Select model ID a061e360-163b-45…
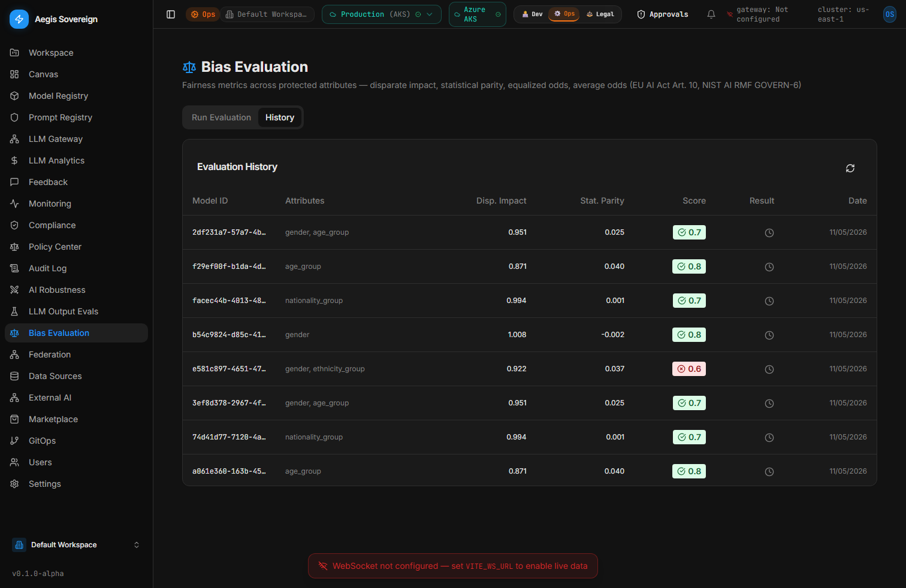The width and height of the screenshot is (906, 588). [x=229, y=471]
